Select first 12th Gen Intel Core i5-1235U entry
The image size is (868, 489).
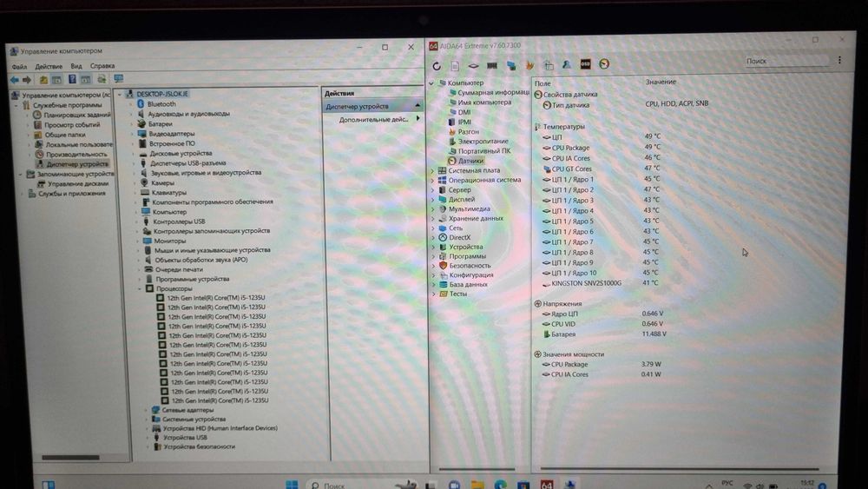(215, 298)
